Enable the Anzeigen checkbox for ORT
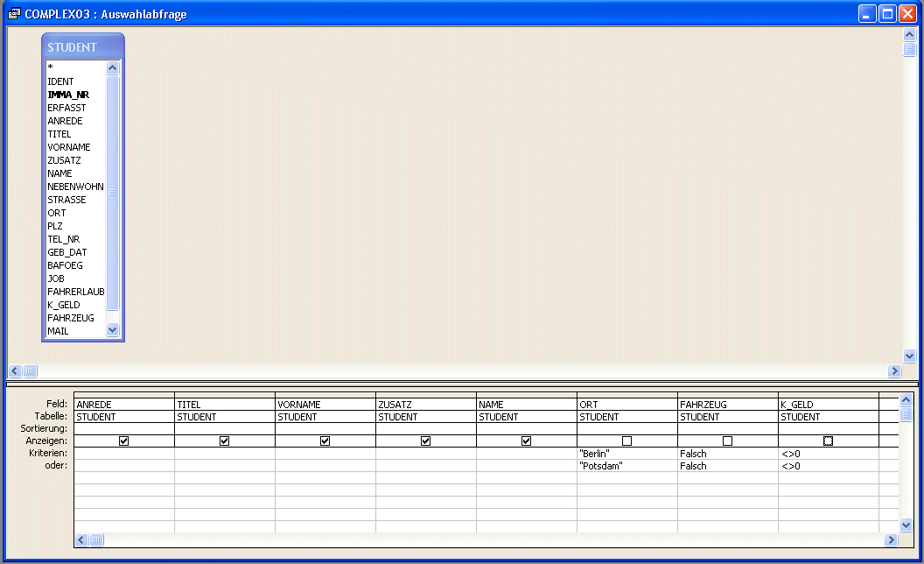Screen dimensions: 924x564 coord(627,441)
